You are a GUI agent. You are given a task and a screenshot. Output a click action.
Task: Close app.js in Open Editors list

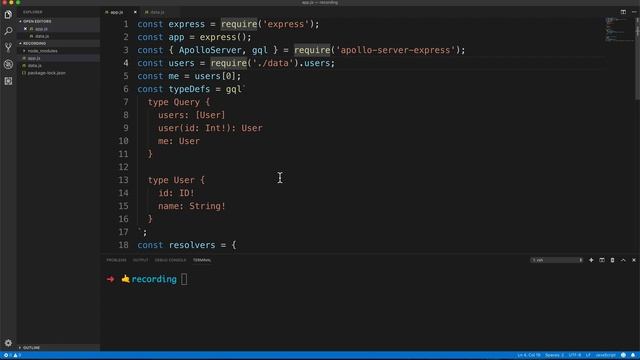pyautogui.click(x=25, y=29)
